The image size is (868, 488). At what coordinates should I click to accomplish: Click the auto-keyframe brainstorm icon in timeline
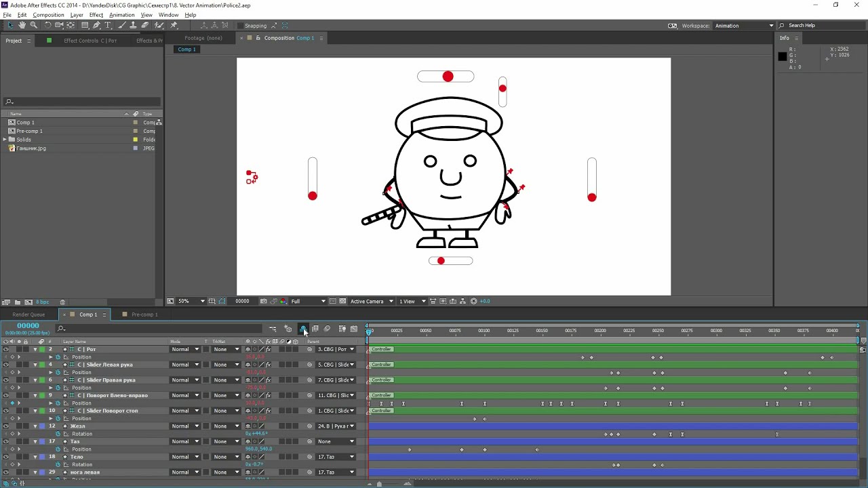click(x=342, y=329)
